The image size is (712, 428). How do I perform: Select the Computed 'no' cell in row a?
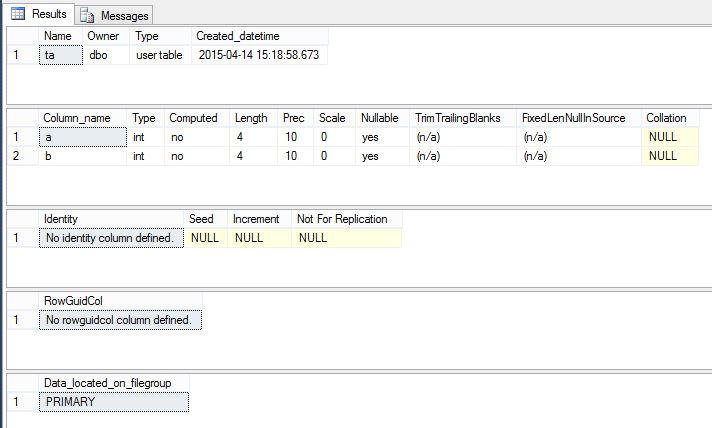coord(197,137)
